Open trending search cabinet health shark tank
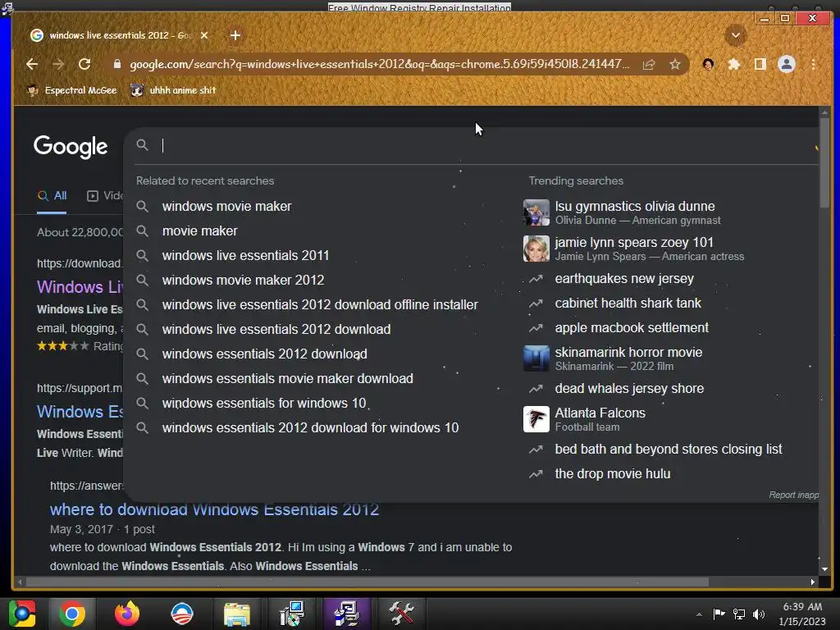The width and height of the screenshot is (840, 630). pyautogui.click(x=628, y=304)
